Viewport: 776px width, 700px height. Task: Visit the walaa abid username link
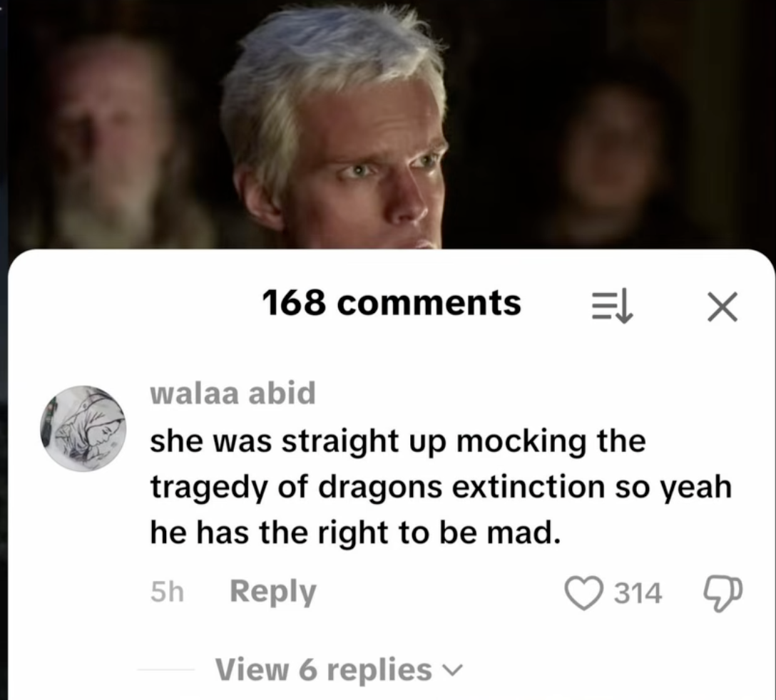click(233, 393)
